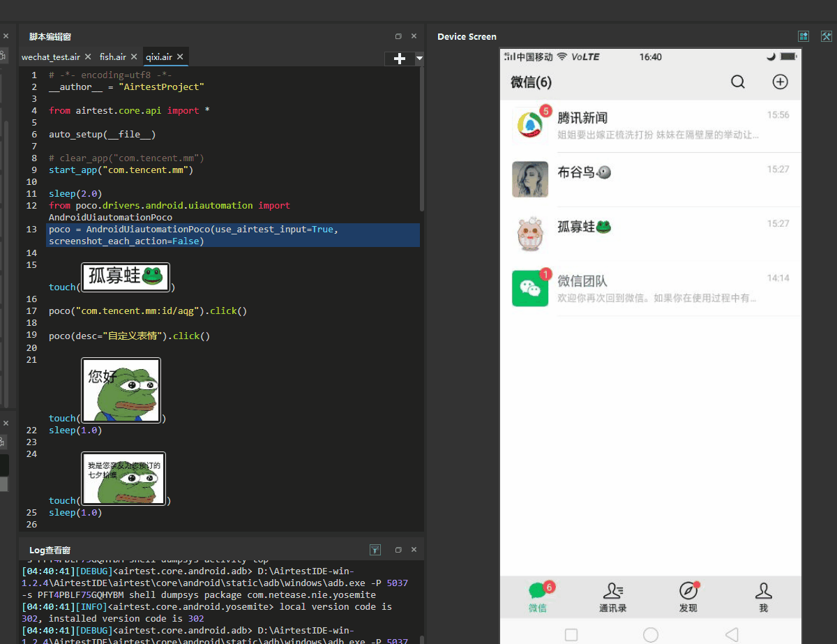Click __author__ = "AirtestProject" line
Viewport: 837px width, 644px height.
point(126,87)
